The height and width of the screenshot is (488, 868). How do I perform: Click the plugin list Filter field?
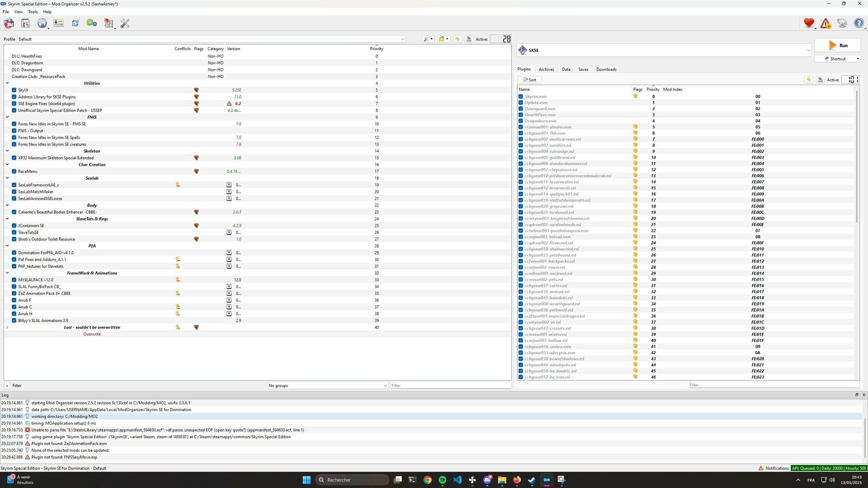click(774, 385)
